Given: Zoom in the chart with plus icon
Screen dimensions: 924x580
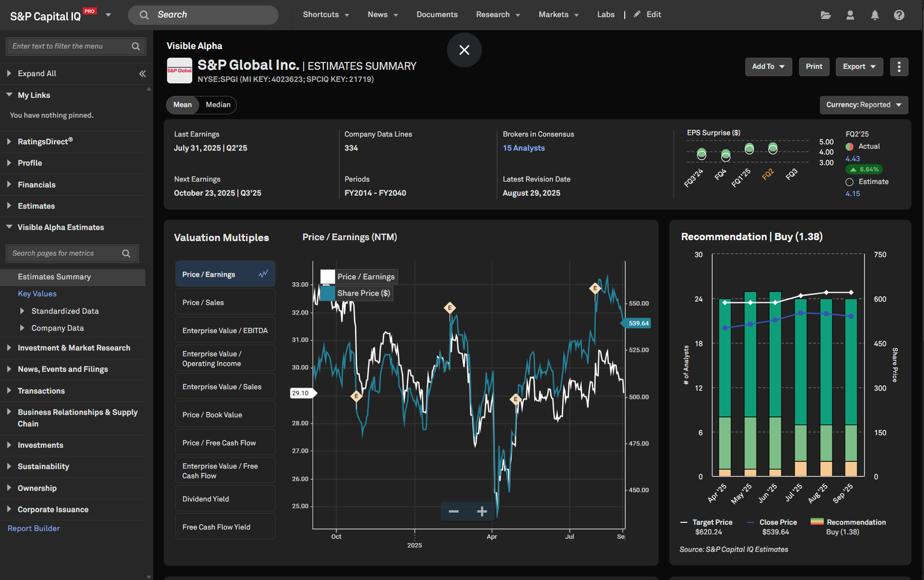Looking at the screenshot, I should 482,511.
